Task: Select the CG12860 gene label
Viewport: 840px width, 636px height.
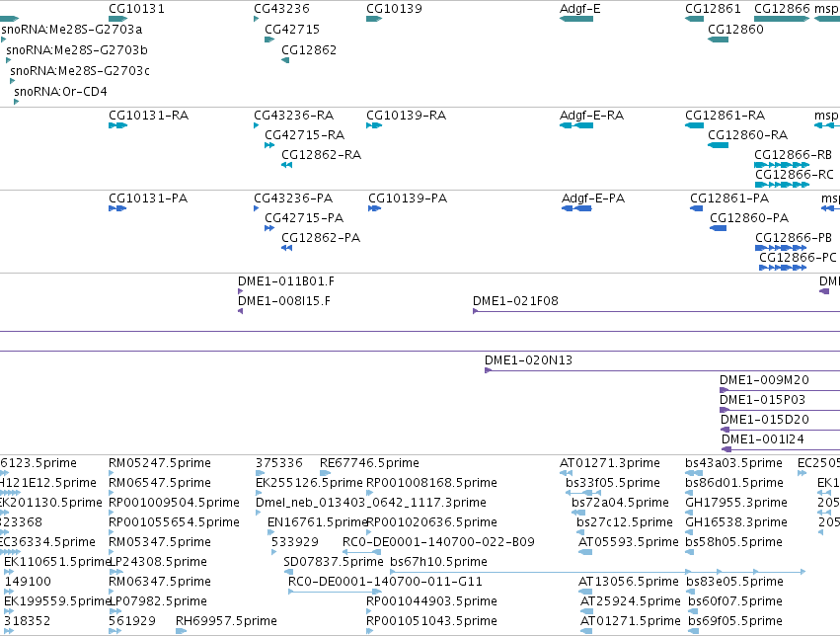Action: coord(735,29)
